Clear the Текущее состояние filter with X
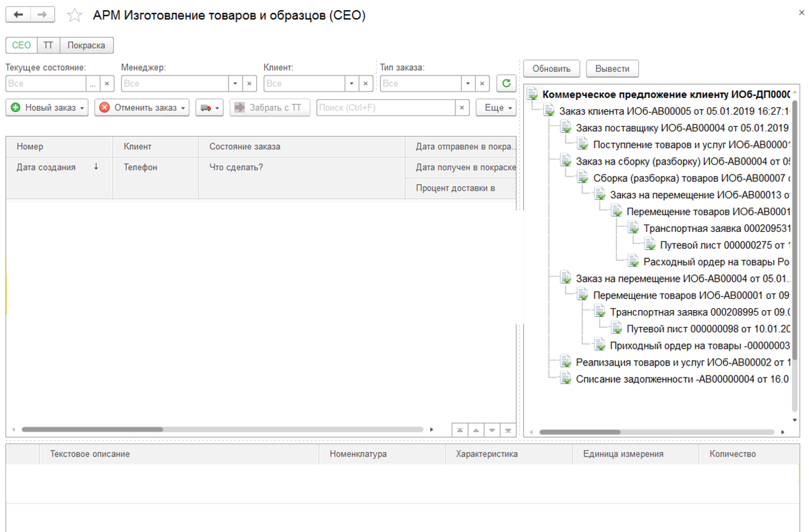This screenshot has height=532, width=809. coord(107,84)
